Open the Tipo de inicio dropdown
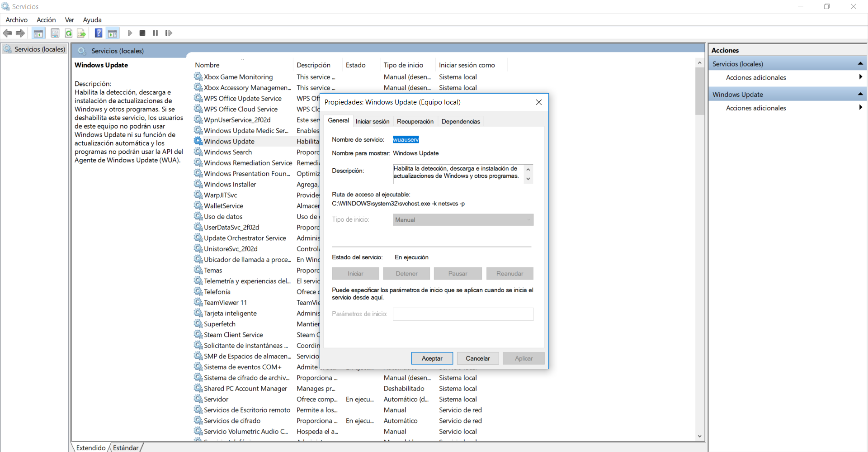Screen dimensions: 868x452 pos(463,220)
